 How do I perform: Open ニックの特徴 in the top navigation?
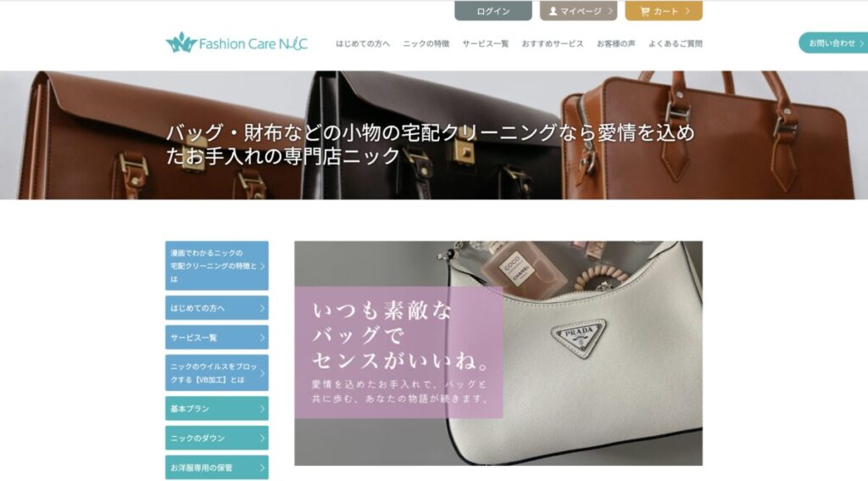coord(426,44)
